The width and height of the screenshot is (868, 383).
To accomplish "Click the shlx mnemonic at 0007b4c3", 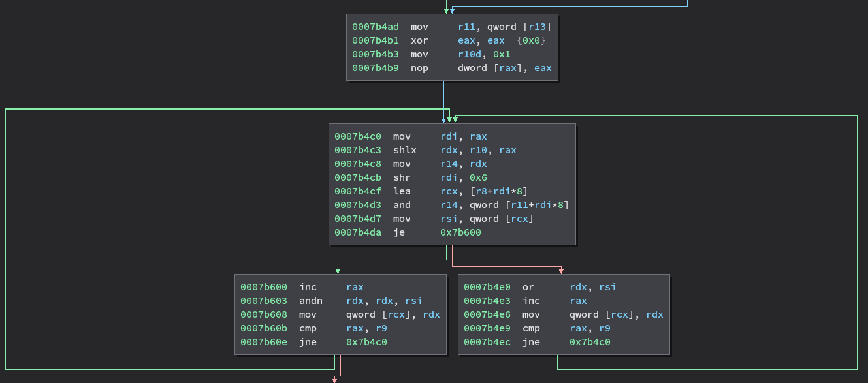I will pos(404,150).
